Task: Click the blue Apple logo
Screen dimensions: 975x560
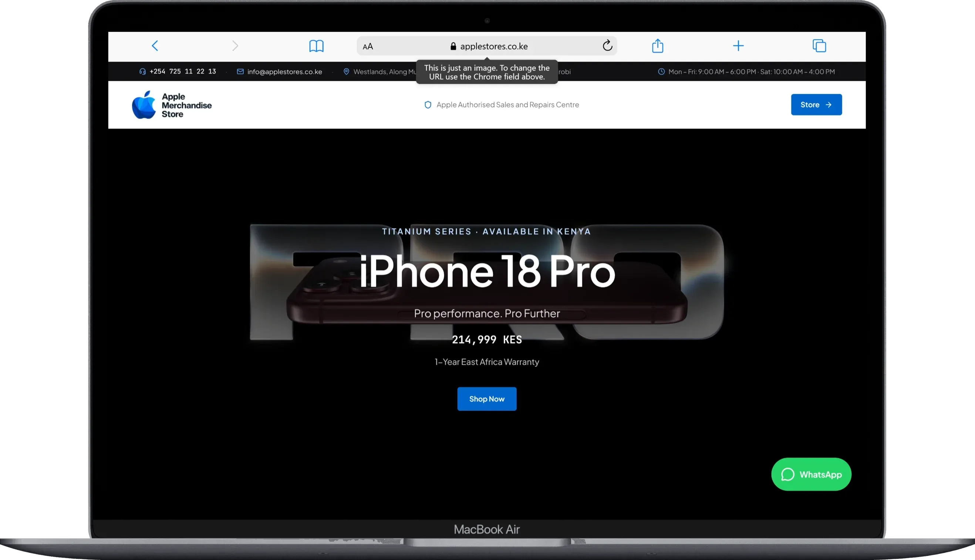Action: (144, 105)
